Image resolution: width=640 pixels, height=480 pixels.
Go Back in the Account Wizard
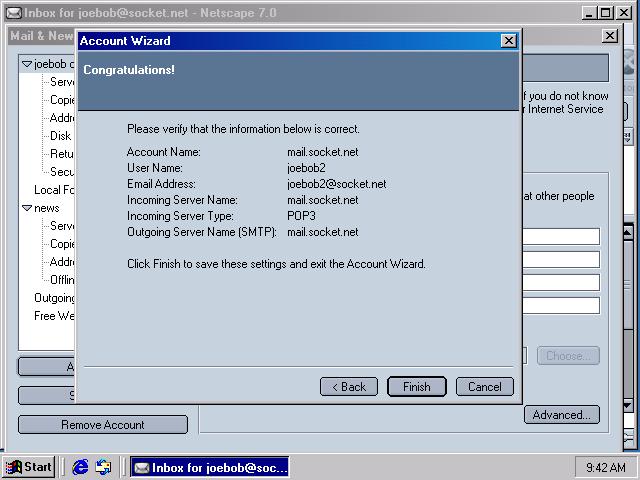click(349, 387)
